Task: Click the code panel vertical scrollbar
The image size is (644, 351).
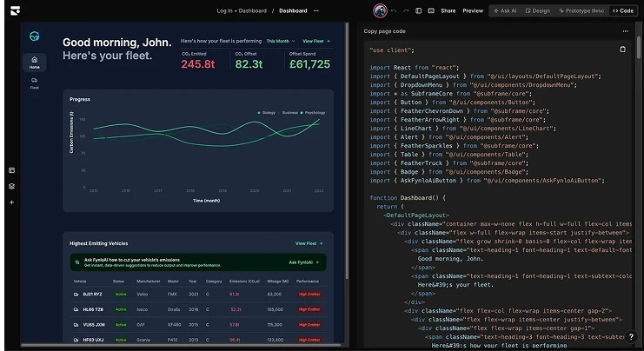Action: [x=639, y=45]
